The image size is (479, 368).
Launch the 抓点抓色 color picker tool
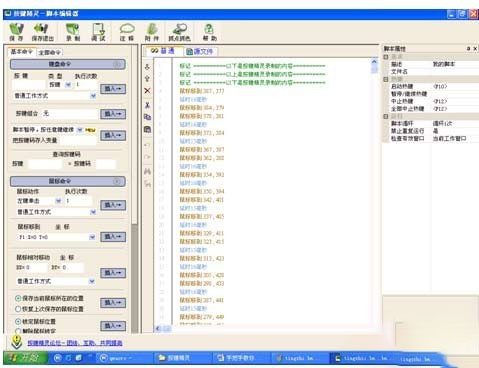pos(179,32)
